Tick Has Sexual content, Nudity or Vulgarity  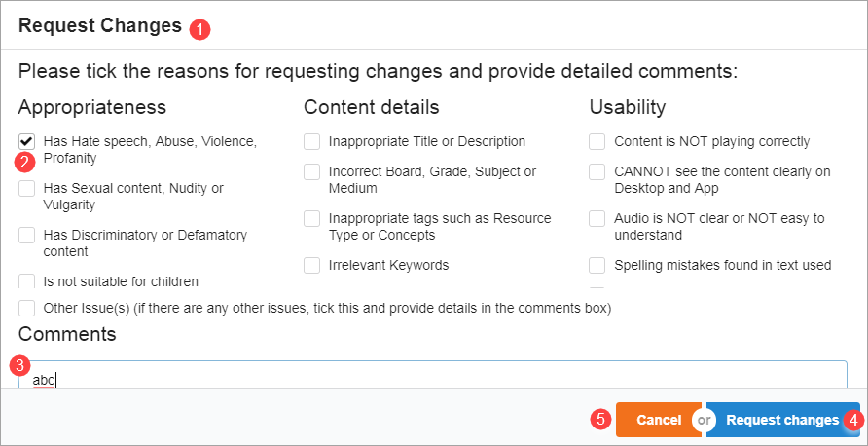pyautogui.click(x=27, y=188)
